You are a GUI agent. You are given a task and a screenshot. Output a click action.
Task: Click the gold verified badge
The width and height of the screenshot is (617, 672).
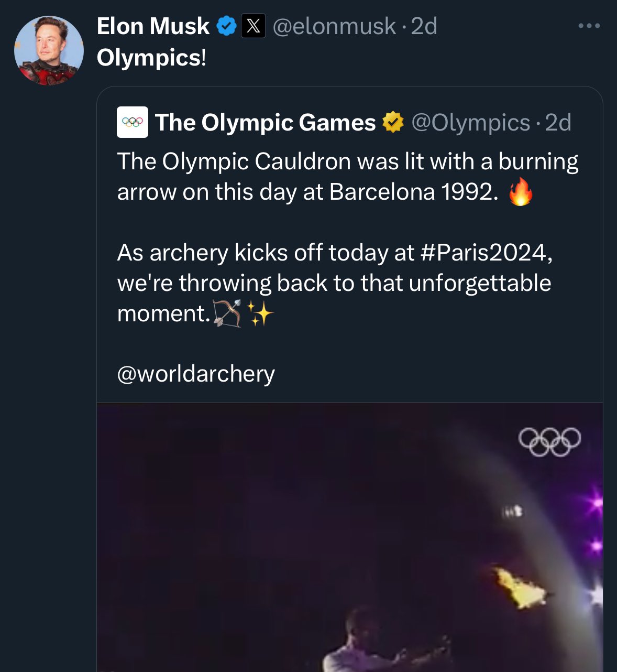393,122
